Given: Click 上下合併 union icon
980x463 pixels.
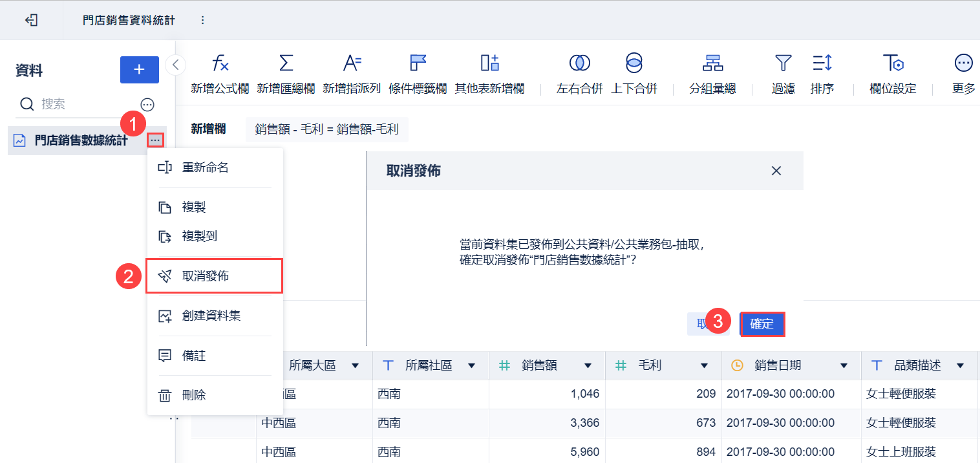Looking at the screenshot, I should tap(634, 63).
